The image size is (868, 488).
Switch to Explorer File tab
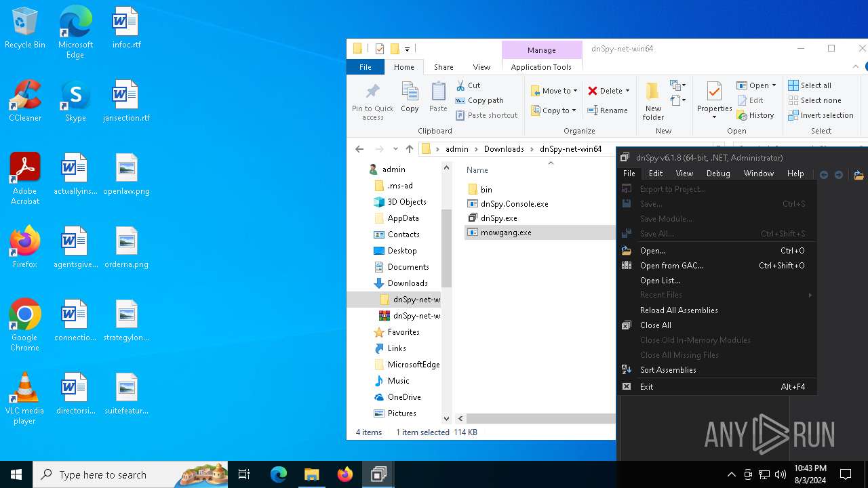tap(365, 67)
